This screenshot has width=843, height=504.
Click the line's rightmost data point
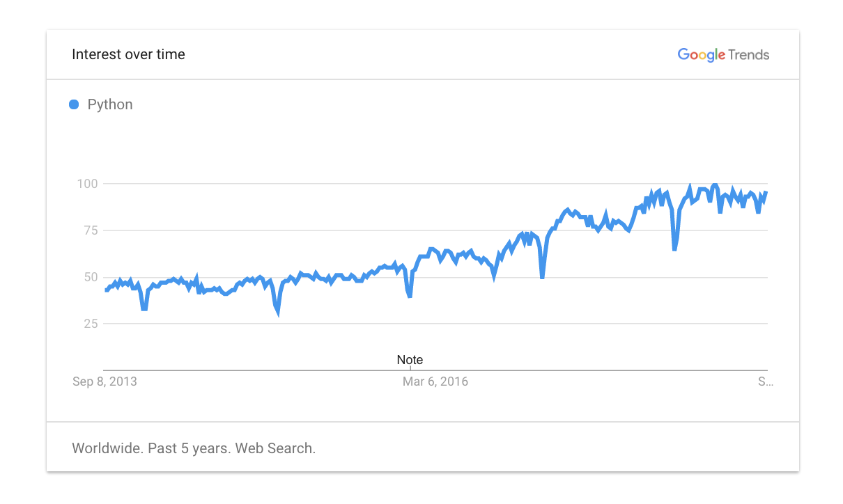click(x=766, y=192)
